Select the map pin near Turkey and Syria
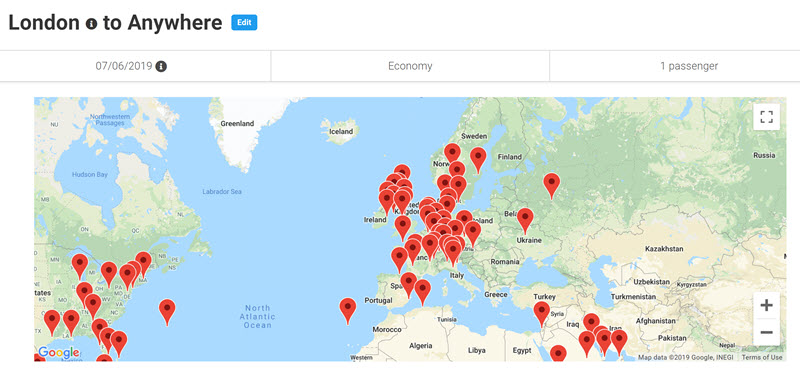The height and width of the screenshot is (376, 800). pos(541,314)
